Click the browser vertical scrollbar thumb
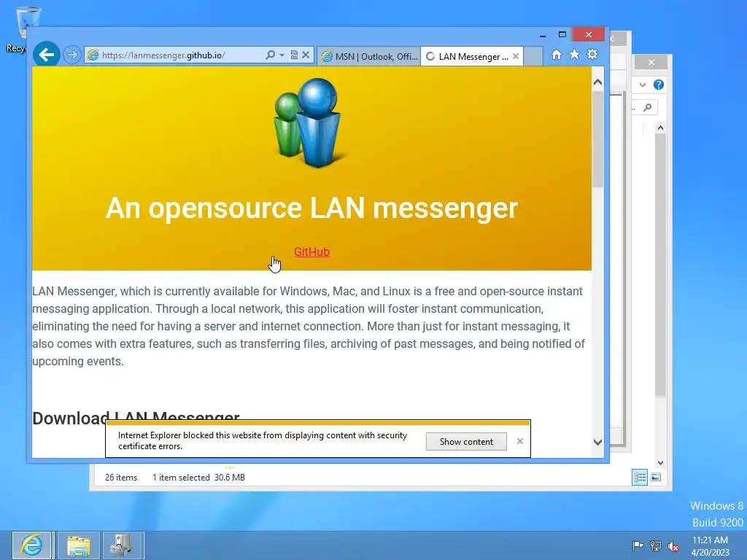Image resolution: width=747 pixels, height=560 pixels. point(598,139)
